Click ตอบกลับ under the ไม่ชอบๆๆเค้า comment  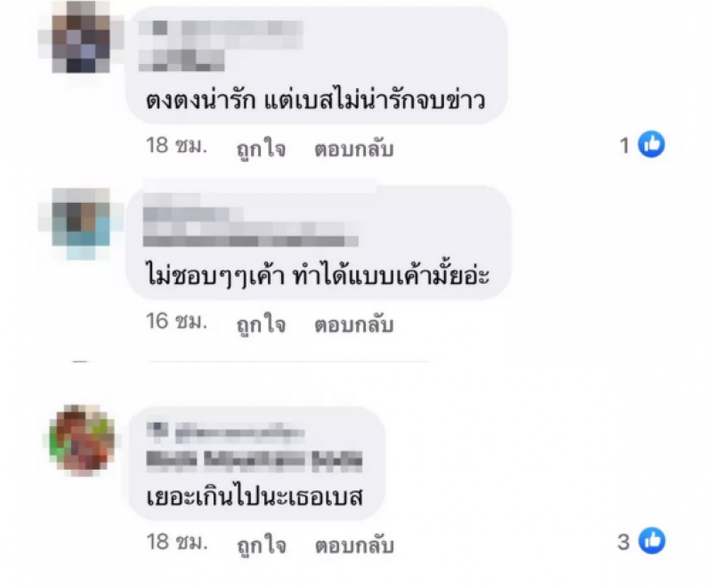click(x=353, y=325)
